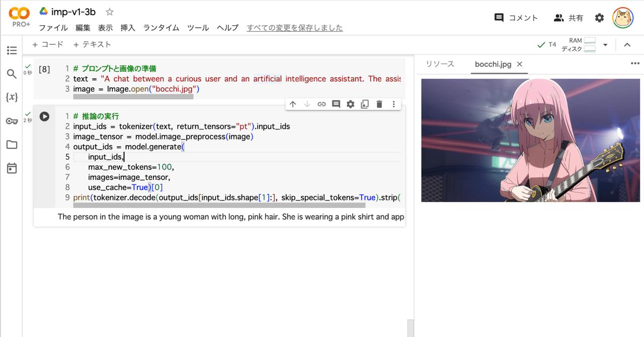Image resolution: width=644 pixels, height=337 pixels.
Task: Open the search panel in sidebar
Action: click(12, 74)
